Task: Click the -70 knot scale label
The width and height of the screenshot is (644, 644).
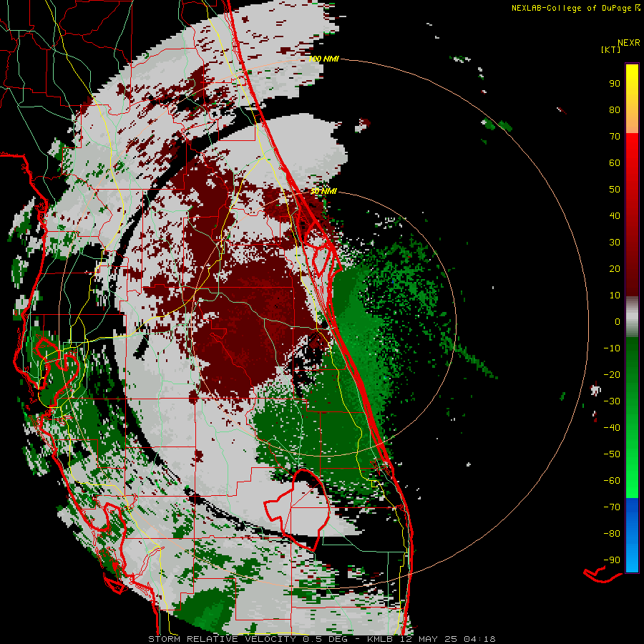Action: (x=612, y=507)
